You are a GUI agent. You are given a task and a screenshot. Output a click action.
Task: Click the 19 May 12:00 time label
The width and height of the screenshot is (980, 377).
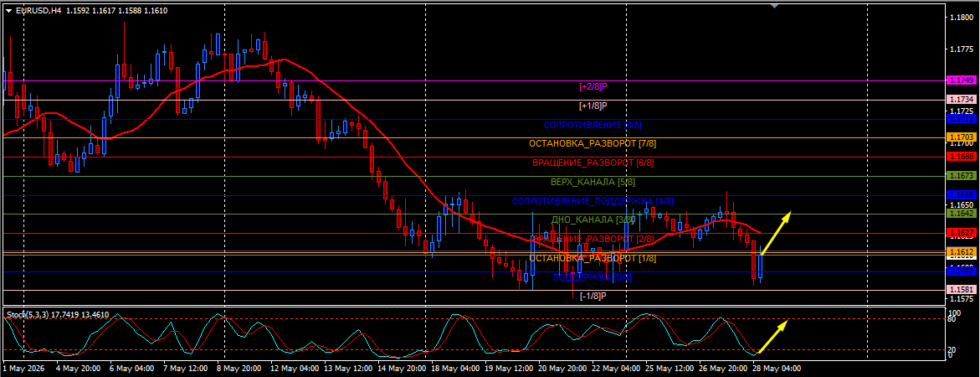[508, 369]
